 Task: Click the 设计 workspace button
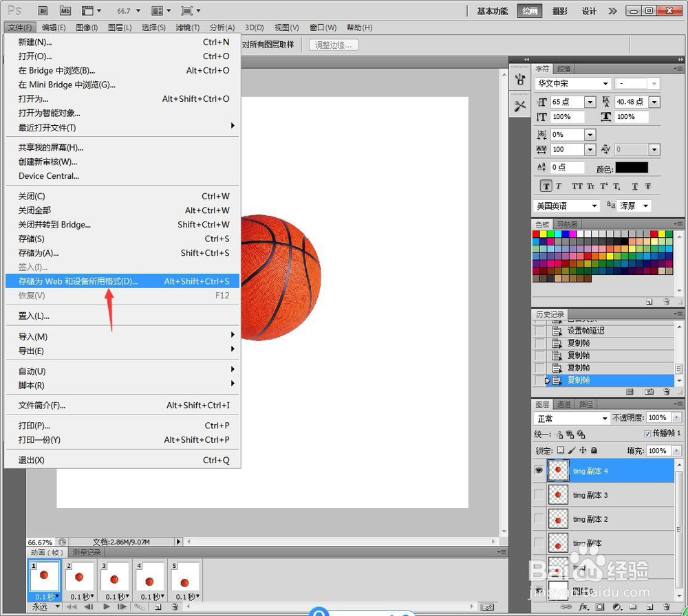coord(589,11)
